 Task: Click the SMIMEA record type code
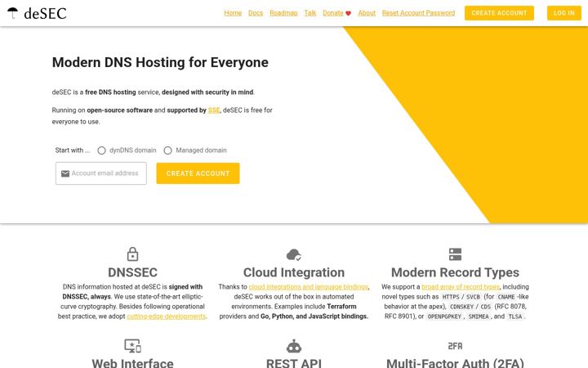pos(479,316)
